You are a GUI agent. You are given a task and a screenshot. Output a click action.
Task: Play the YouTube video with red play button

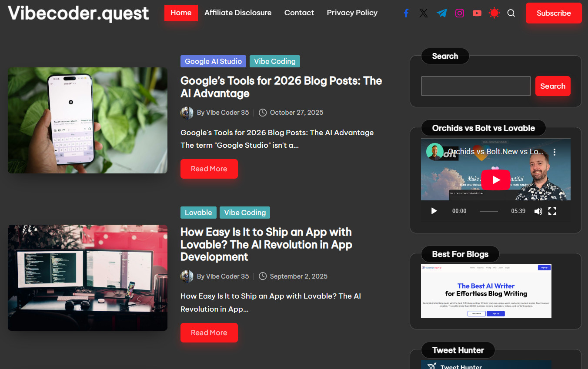click(x=496, y=180)
